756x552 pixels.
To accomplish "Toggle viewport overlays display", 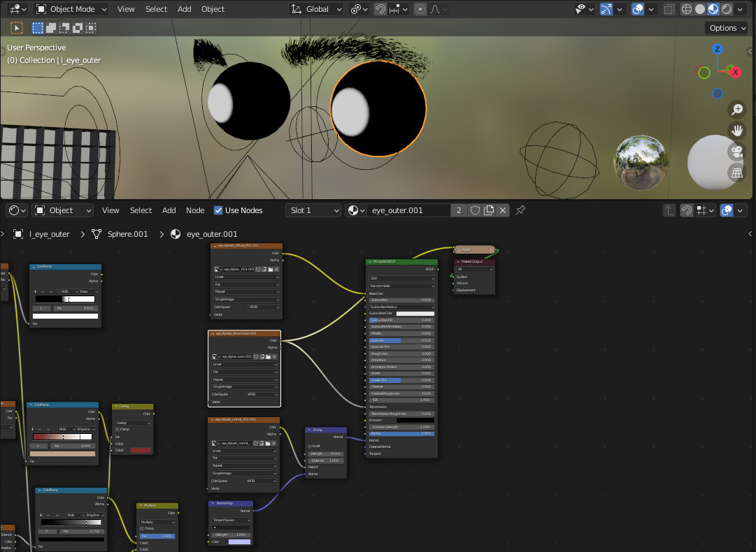I will coord(638,9).
